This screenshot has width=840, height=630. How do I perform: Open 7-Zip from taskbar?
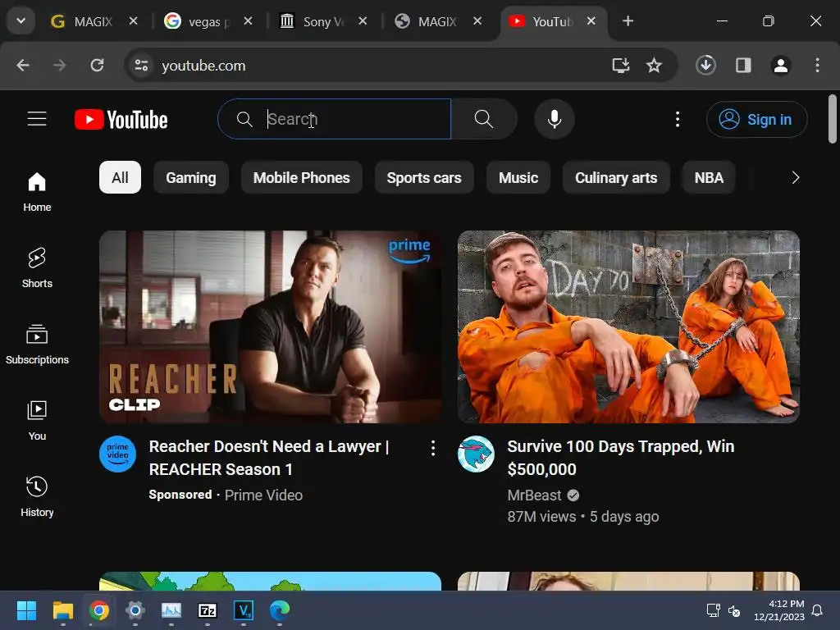click(x=208, y=610)
